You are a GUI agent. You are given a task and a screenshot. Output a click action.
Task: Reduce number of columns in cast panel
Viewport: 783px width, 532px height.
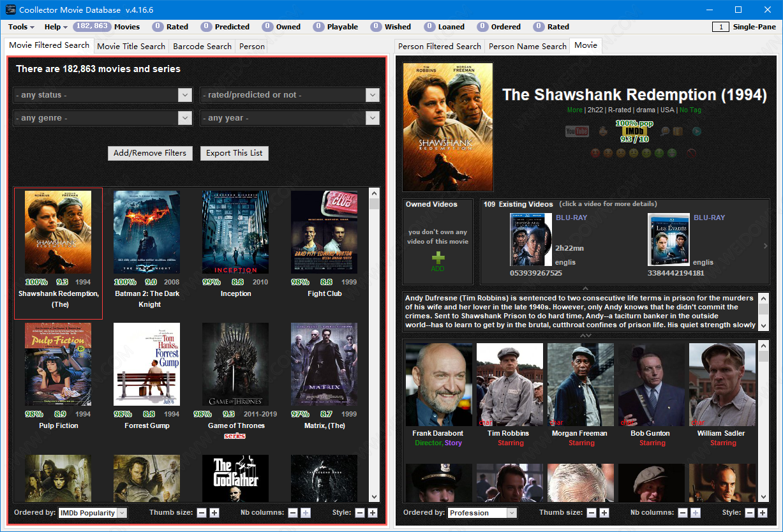click(683, 513)
